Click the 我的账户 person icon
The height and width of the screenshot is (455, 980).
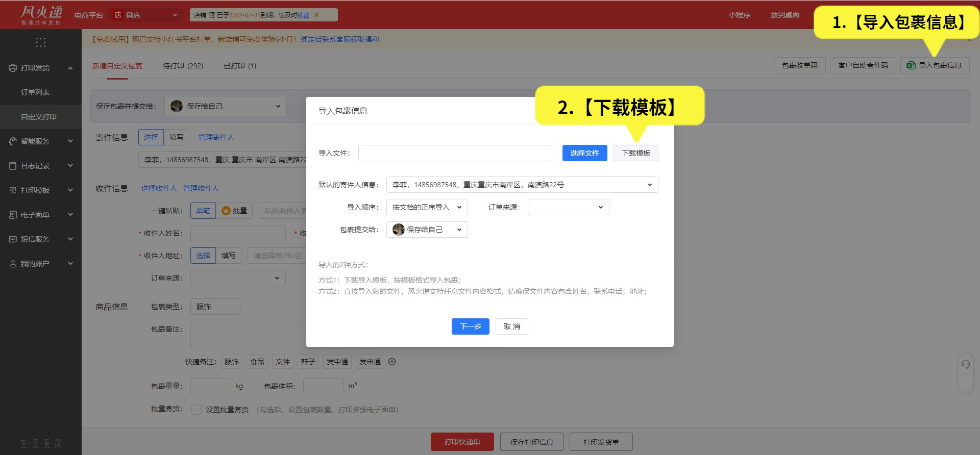(13, 264)
